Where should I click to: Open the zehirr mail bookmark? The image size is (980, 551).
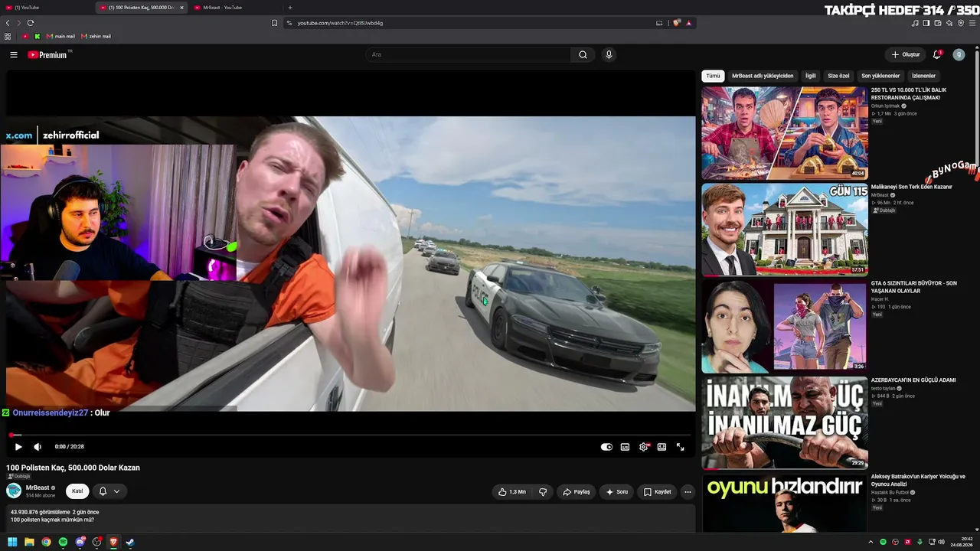96,36
